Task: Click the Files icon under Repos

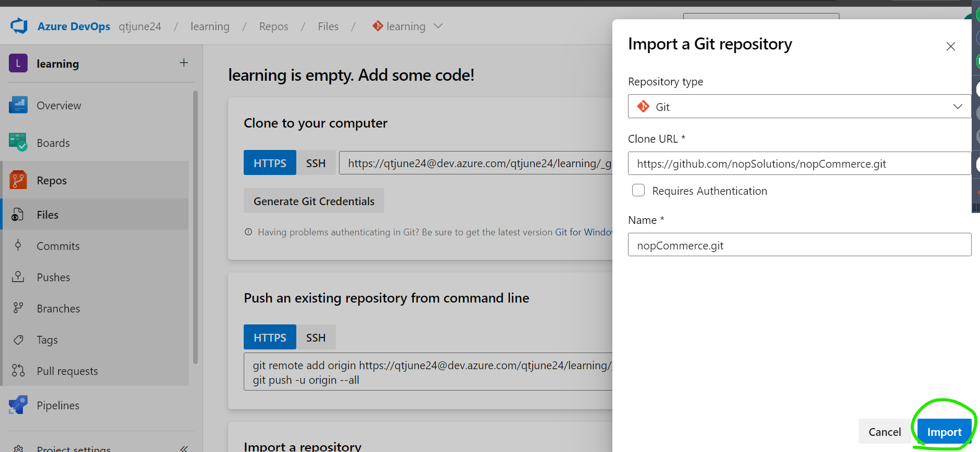Action: pyautogui.click(x=18, y=215)
